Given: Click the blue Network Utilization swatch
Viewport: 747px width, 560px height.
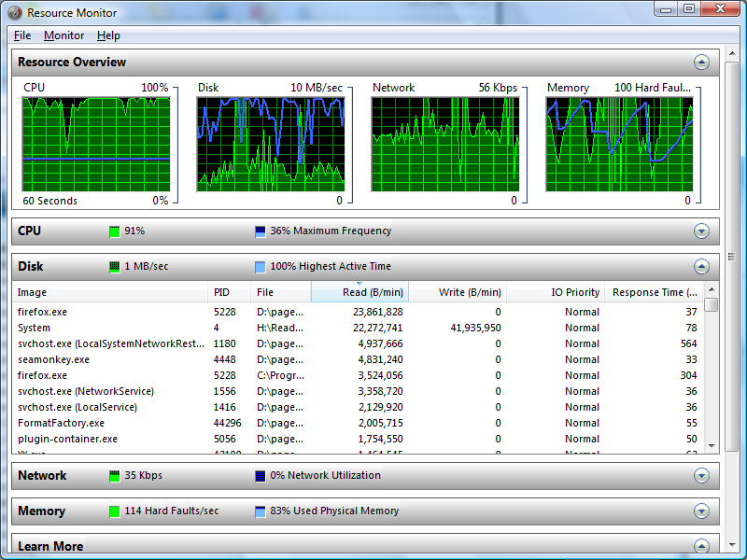Looking at the screenshot, I should [261, 476].
